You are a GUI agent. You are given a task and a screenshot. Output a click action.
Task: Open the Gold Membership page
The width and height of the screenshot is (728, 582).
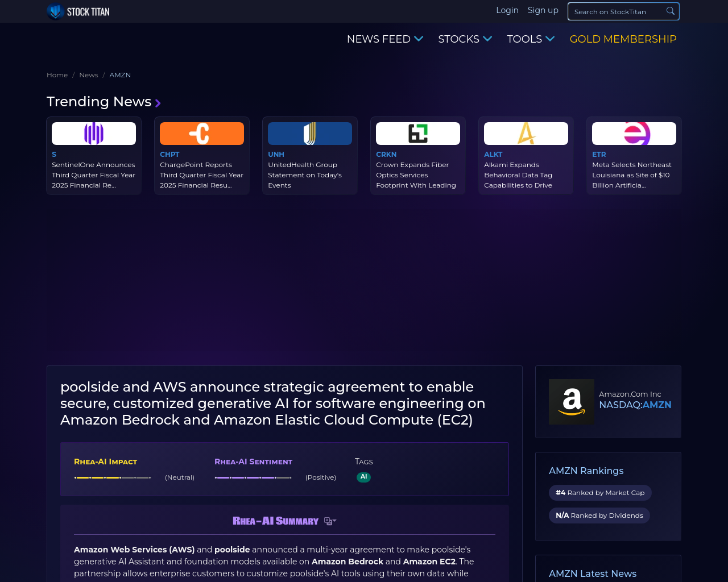coord(623,39)
